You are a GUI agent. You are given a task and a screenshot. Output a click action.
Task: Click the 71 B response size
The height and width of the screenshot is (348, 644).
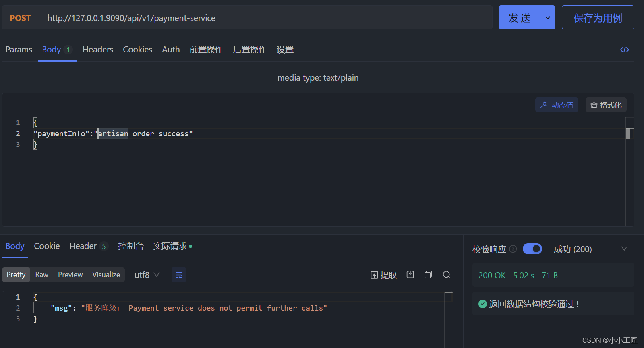pyautogui.click(x=550, y=275)
